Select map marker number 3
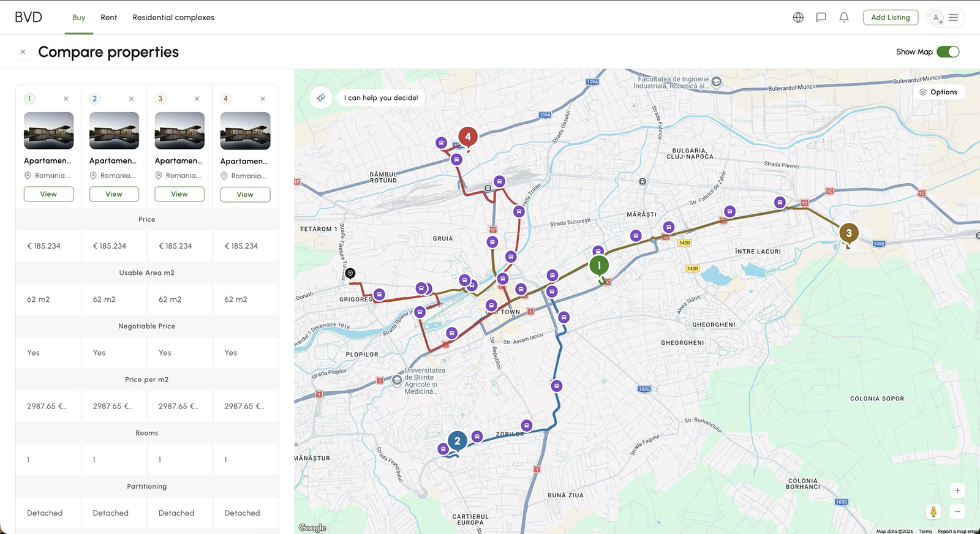 click(x=848, y=233)
